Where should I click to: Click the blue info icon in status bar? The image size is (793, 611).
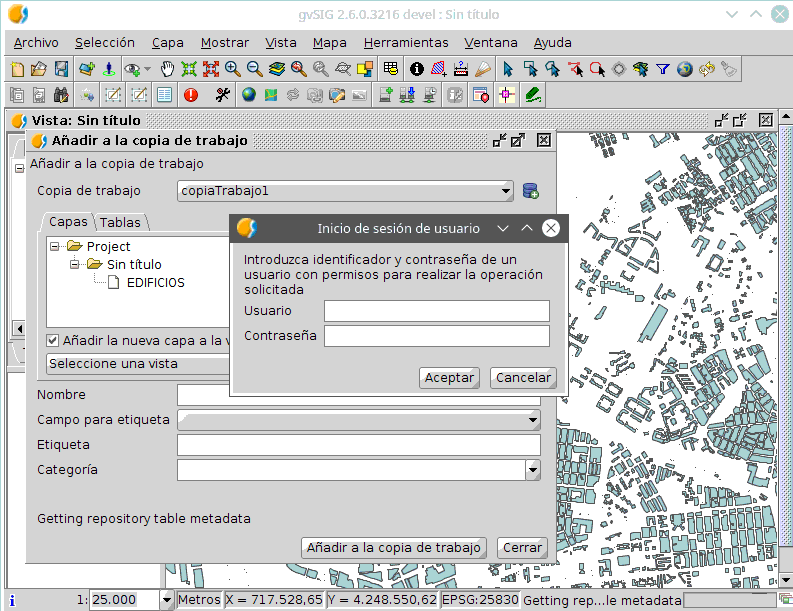pos(12,600)
